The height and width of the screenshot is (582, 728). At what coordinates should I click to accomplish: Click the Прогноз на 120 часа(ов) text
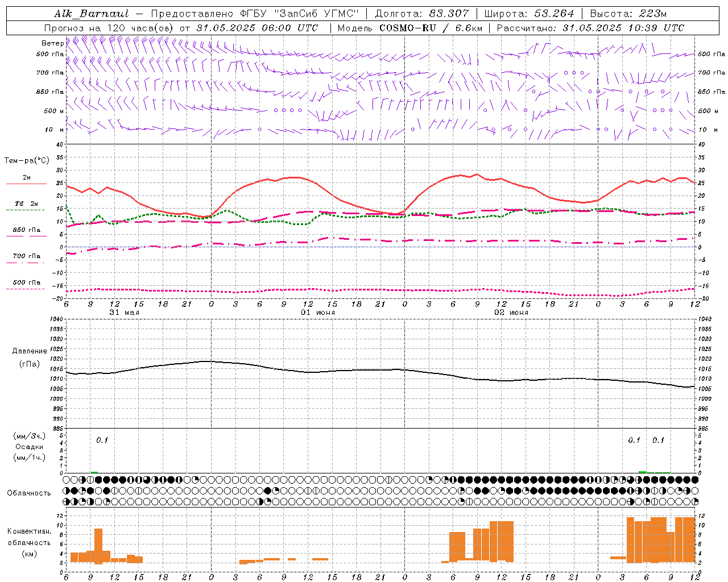click(x=110, y=28)
